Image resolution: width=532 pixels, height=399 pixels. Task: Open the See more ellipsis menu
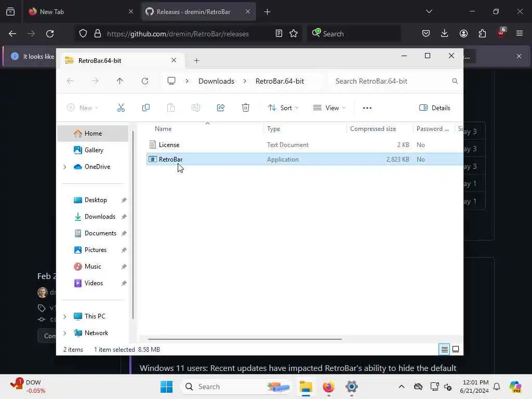(x=367, y=108)
